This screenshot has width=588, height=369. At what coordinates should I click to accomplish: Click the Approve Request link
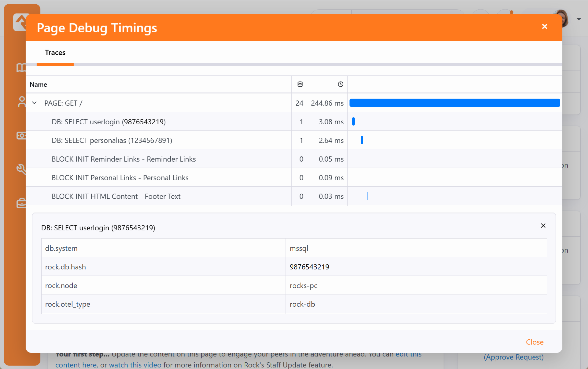tap(513, 357)
